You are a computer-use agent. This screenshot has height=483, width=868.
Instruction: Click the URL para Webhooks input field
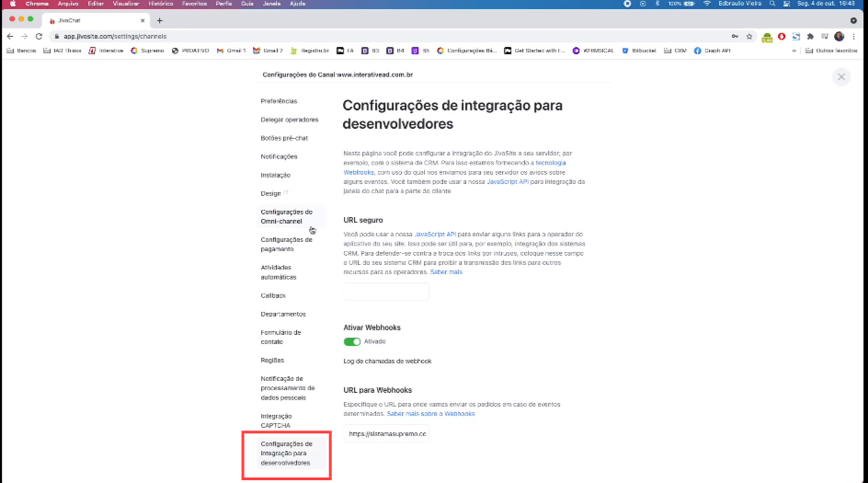tap(386, 434)
